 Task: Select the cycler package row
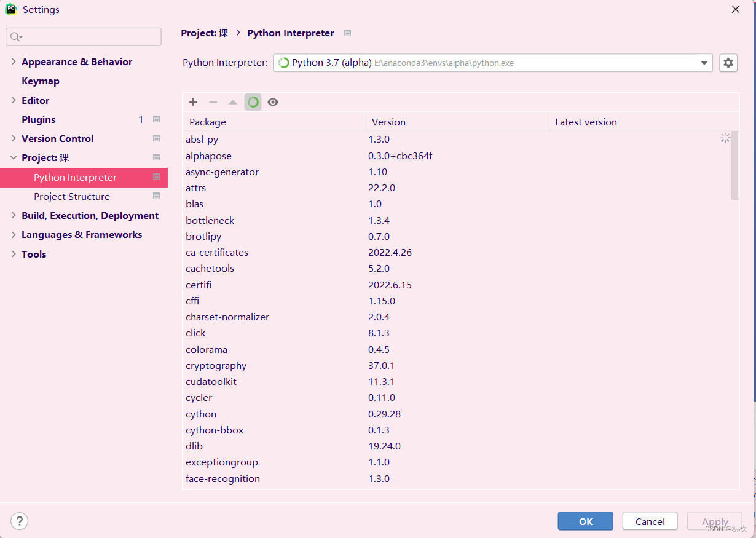(x=457, y=397)
